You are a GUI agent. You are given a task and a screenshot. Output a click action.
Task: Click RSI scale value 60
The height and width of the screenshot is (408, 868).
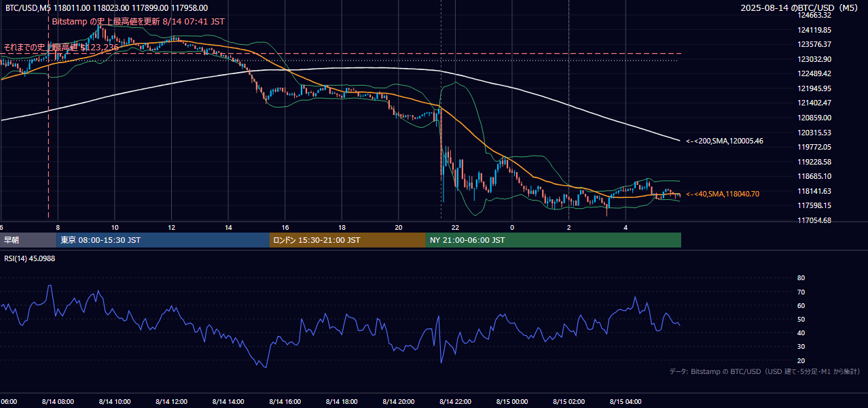click(x=801, y=305)
